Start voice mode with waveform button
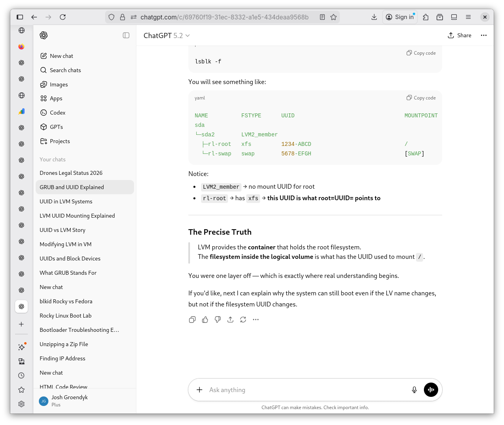 [431, 390]
